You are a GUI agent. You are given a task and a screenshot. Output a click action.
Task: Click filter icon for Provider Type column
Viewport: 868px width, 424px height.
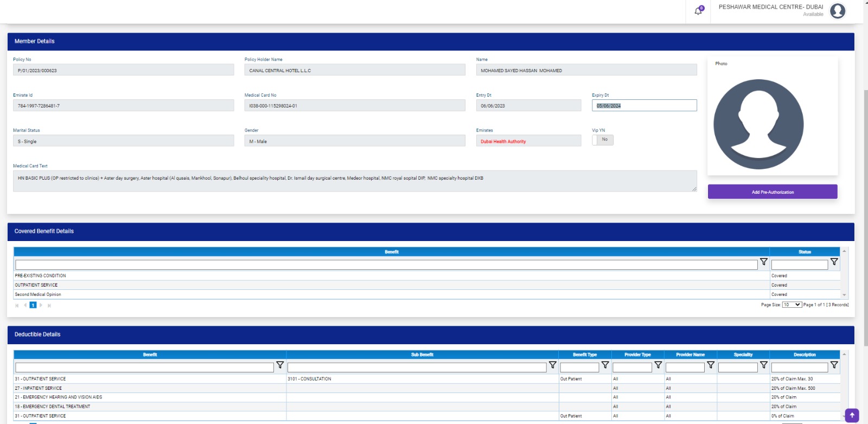658,365
